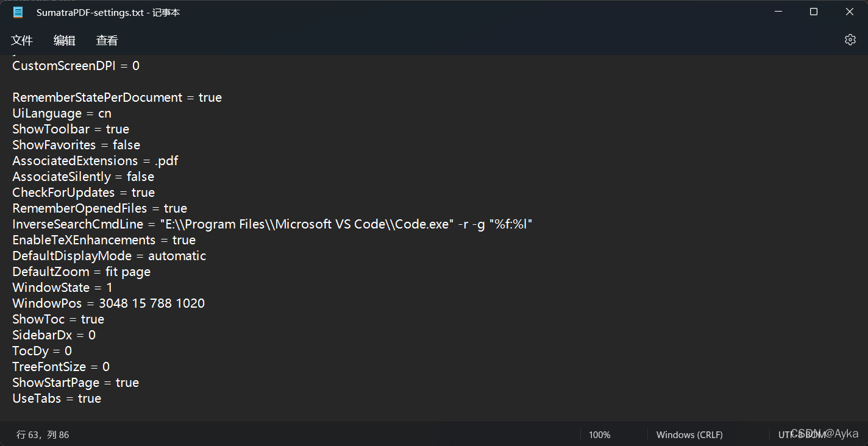Click the UseTabs = true line
The height and width of the screenshot is (446, 868).
click(57, 398)
